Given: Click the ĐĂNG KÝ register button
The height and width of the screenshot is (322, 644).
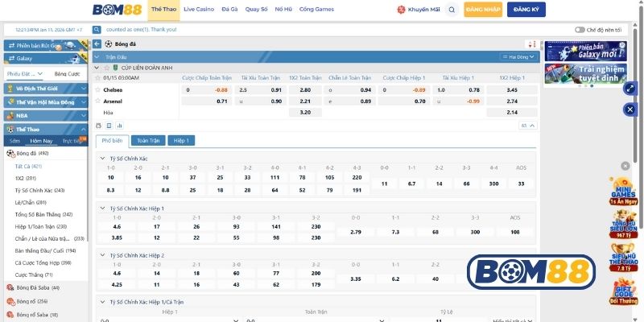Looking at the screenshot, I should [x=526, y=10].
